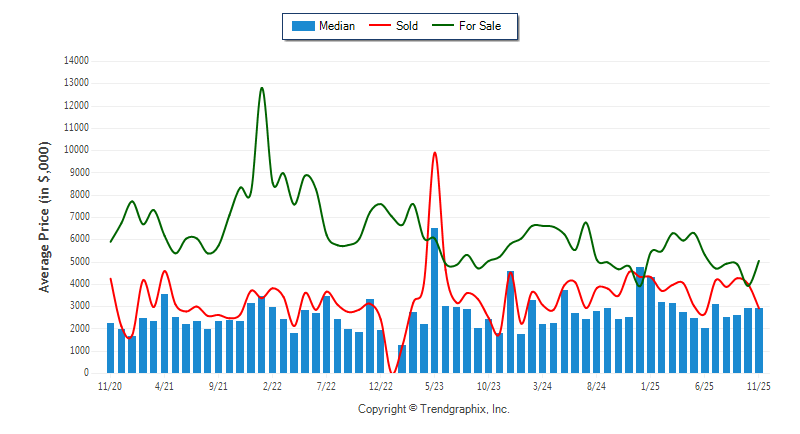This screenshot has height=434, width=800.
Task: Select the last Median bar at 11/25
Action: 759,340
